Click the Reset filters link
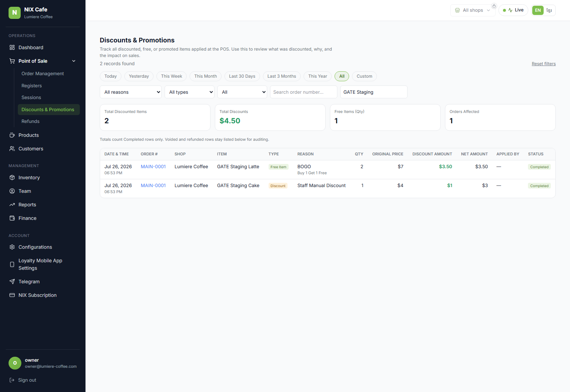Image resolution: width=570 pixels, height=392 pixels. click(x=544, y=64)
